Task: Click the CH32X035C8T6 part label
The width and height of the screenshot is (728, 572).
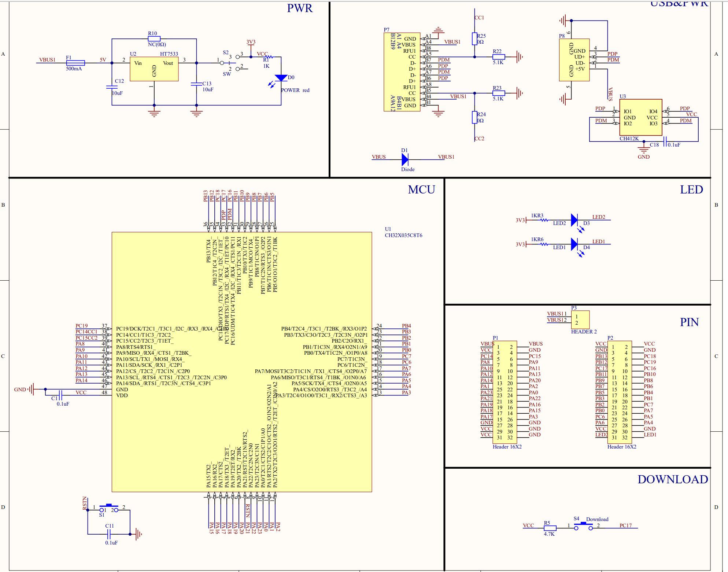Action: [403, 235]
